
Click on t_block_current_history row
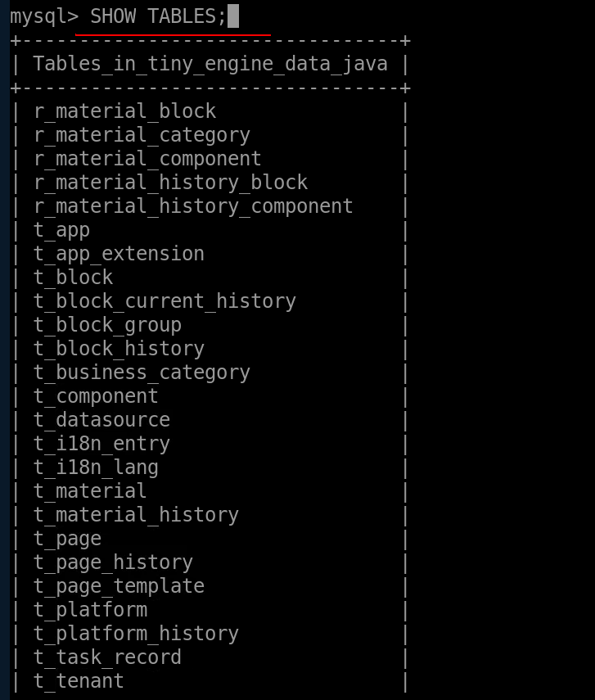coord(165,301)
